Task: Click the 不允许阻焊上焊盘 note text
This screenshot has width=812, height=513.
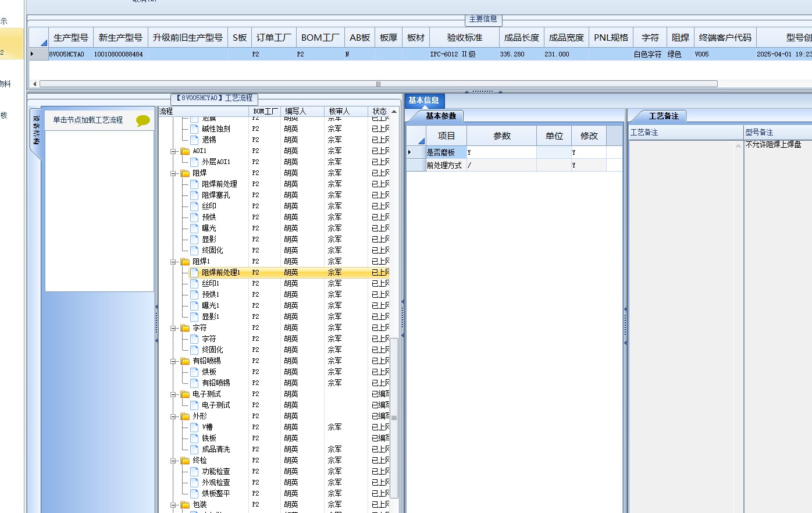Action: [x=773, y=144]
